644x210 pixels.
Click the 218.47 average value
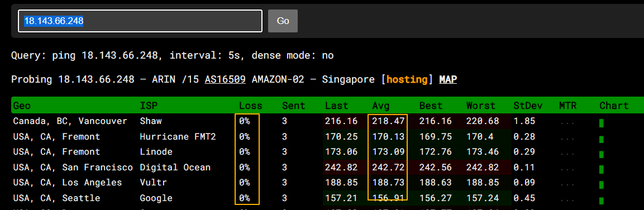[388, 121]
